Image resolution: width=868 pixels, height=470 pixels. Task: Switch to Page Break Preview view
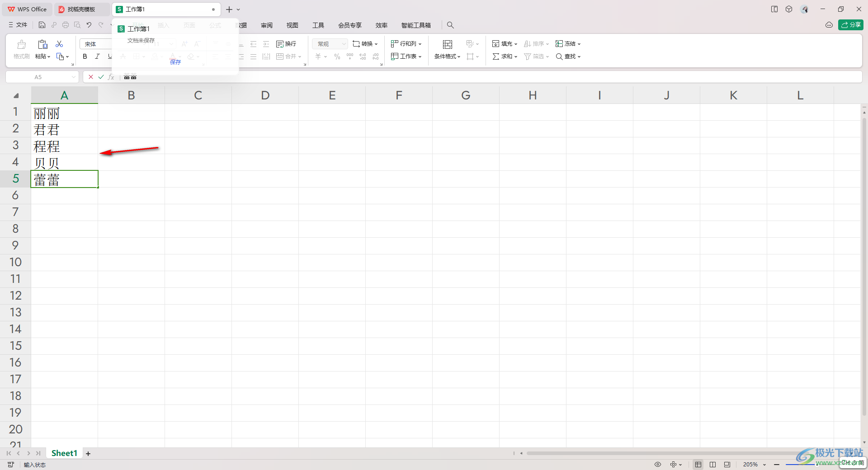coord(713,465)
